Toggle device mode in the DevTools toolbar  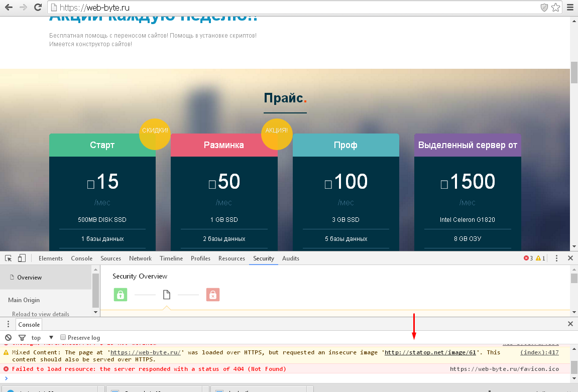22,258
